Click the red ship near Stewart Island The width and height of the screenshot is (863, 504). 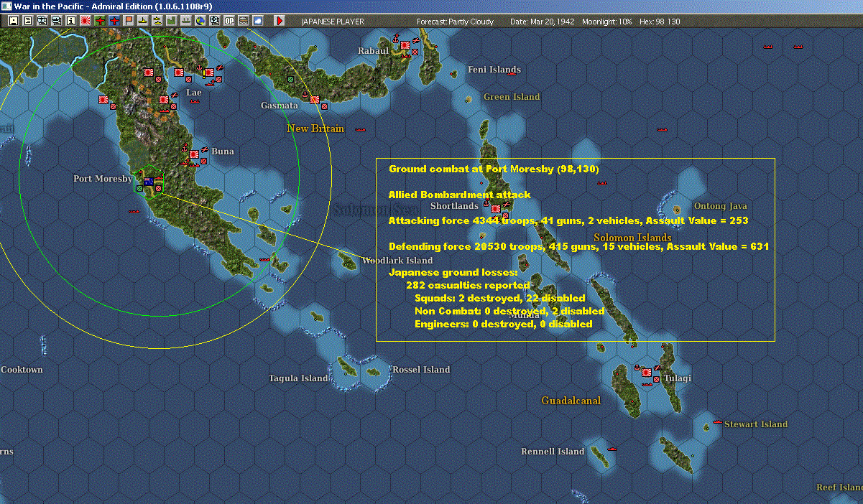coord(717,421)
